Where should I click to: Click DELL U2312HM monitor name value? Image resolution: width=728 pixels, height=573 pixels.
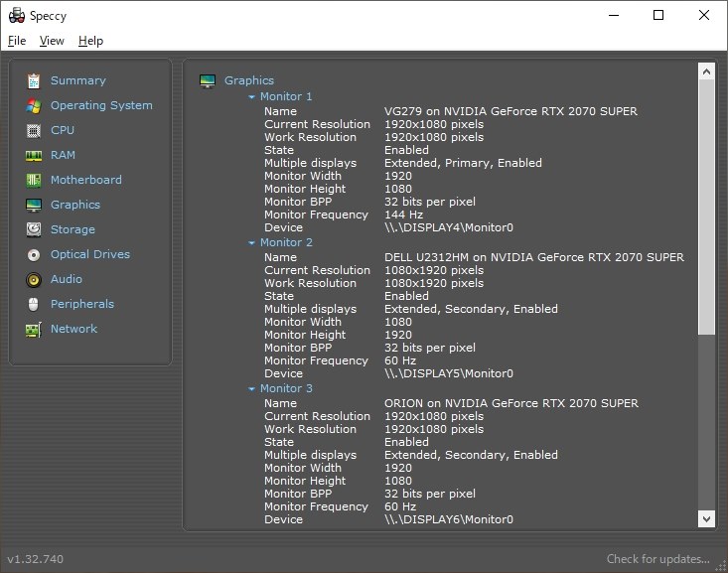(x=534, y=257)
